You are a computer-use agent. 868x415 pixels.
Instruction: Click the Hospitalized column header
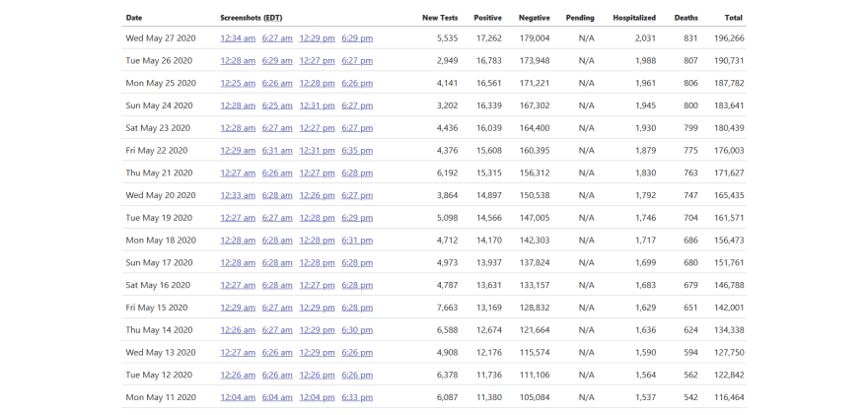pos(633,18)
